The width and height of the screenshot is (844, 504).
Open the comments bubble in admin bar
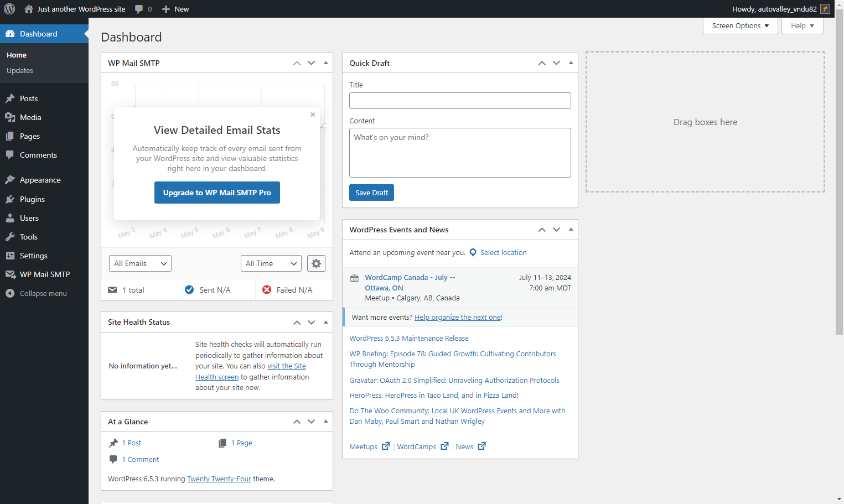[x=143, y=9]
